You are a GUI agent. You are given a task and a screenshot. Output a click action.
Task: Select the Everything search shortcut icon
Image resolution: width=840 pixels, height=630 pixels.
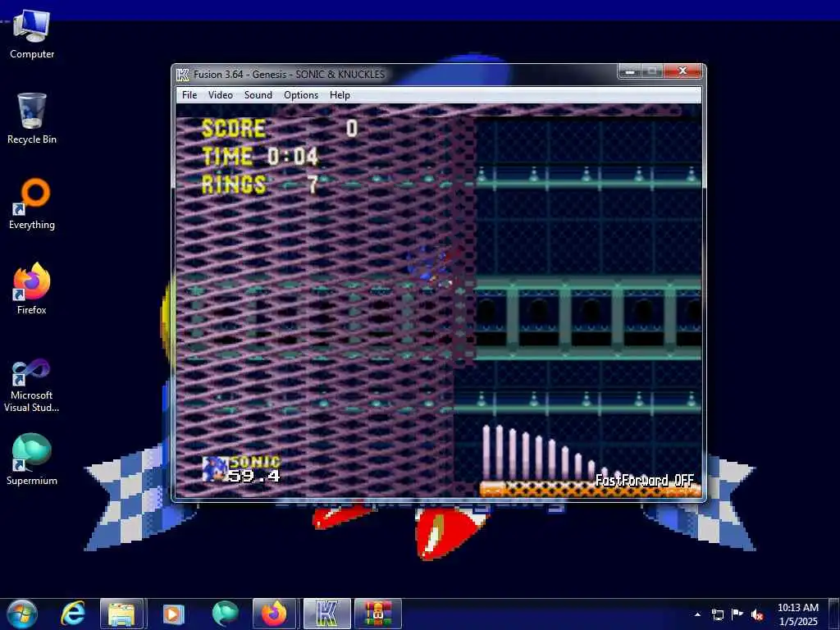[32, 204]
